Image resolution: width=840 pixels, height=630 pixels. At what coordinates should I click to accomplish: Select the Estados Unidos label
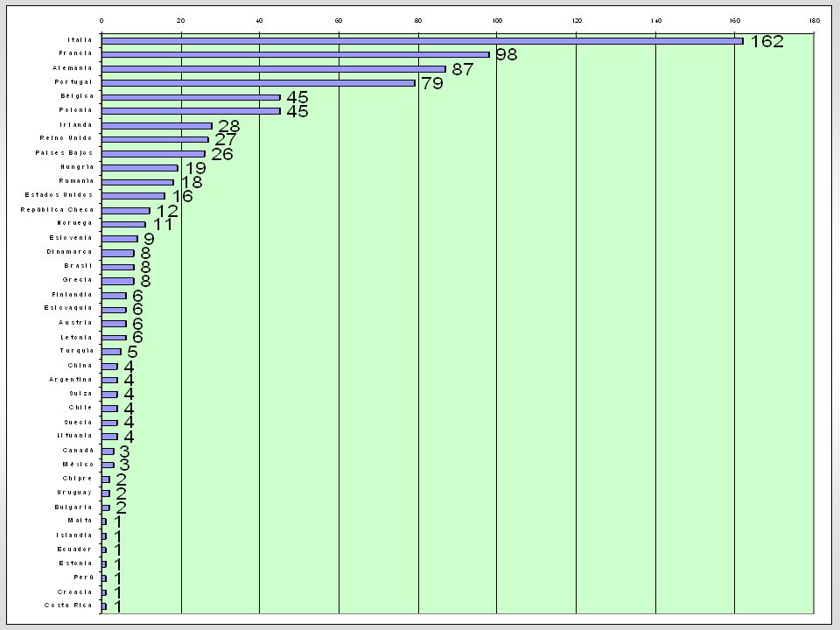59,195
